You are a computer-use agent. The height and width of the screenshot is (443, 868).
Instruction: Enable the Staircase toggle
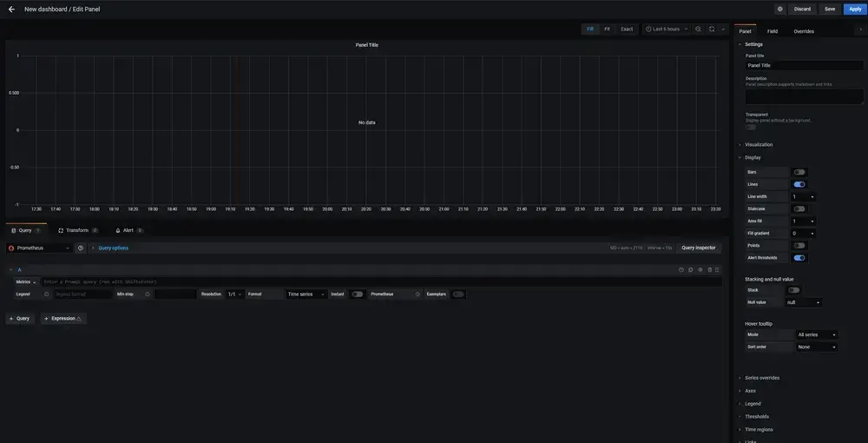(799, 208)
